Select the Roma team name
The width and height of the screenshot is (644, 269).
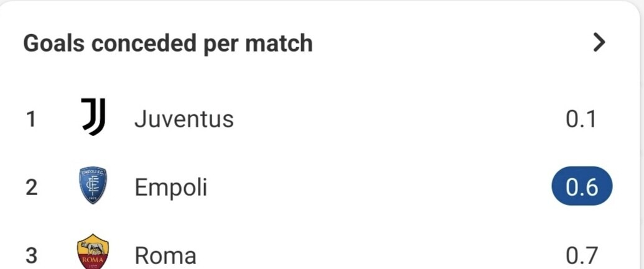click(165, 256)
